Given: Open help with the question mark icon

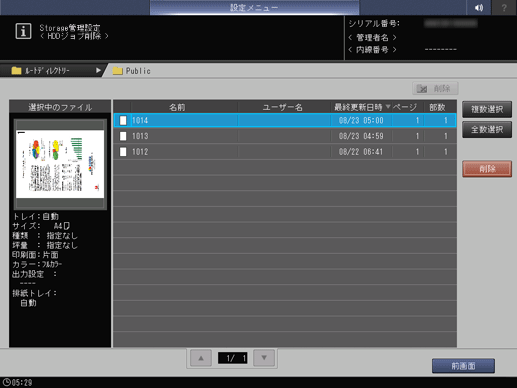Looking at the screenshot, I should coord(504,7).
